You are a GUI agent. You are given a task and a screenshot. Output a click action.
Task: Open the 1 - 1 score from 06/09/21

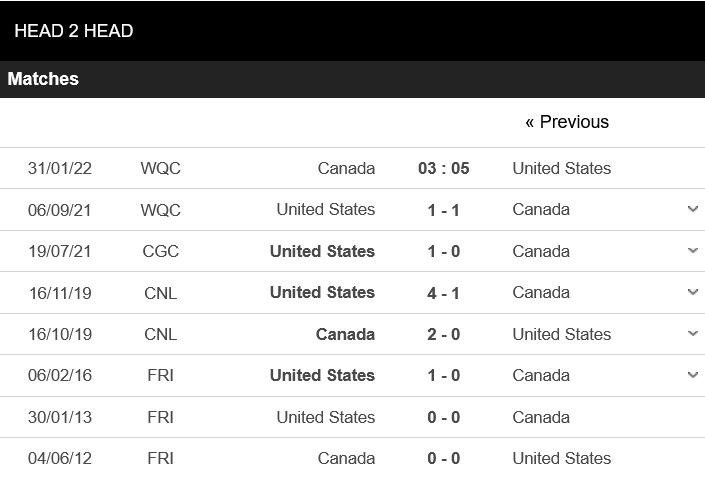coord(443,209)
